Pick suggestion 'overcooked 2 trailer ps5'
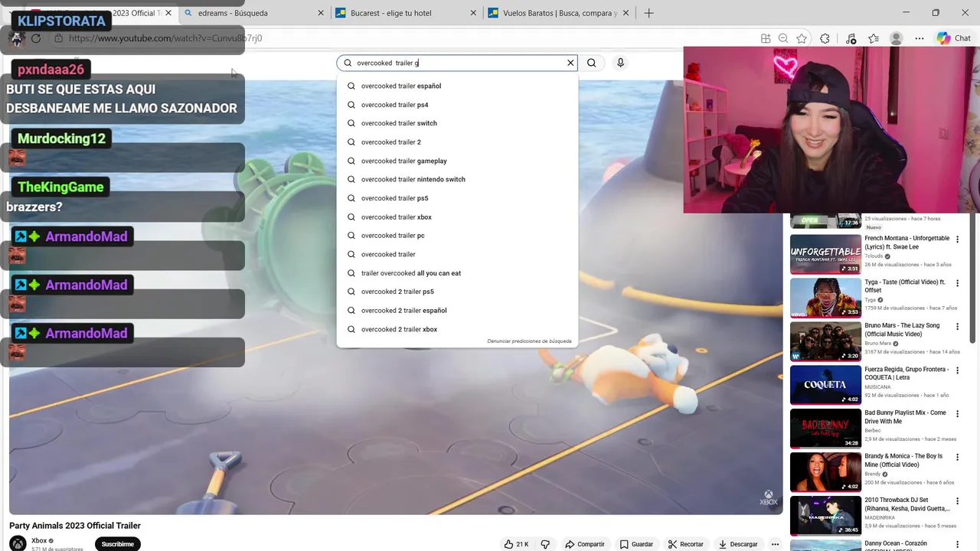Image resolution: width=980 pixels, height=551 pixels. pyautogui.click(x=457, y=292)
